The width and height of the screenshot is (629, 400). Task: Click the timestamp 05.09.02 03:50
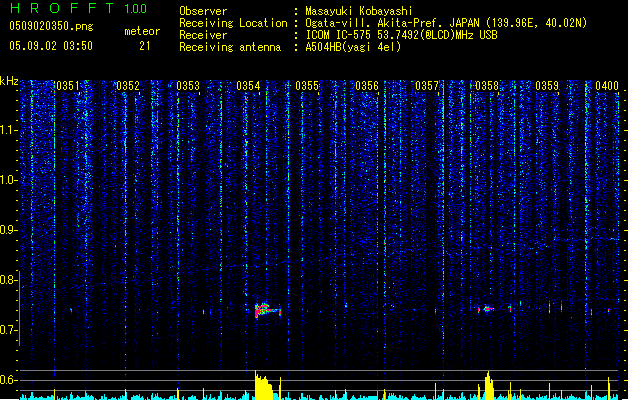pyautogui.click(x=51, y=46)
